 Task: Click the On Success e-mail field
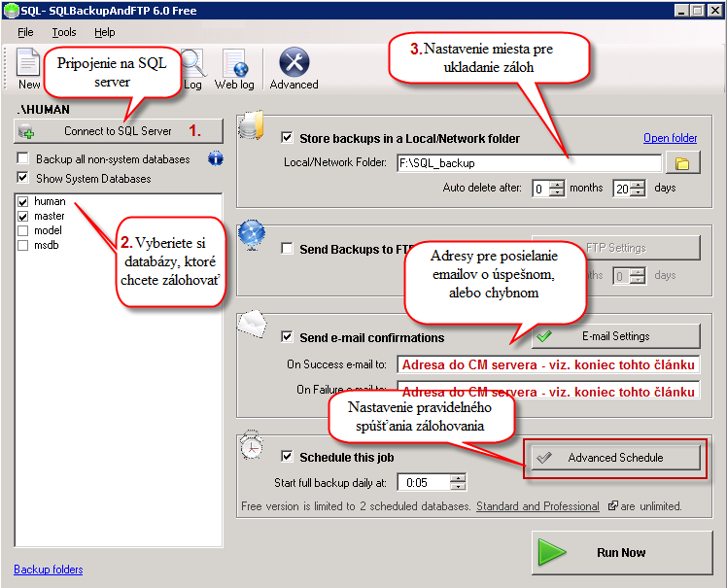coord(548,364)
